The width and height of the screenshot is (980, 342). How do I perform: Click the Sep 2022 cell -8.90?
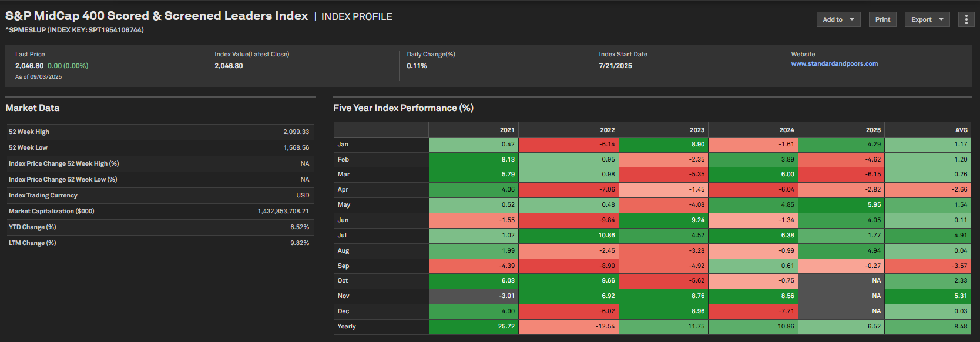[x=569, y=266]
